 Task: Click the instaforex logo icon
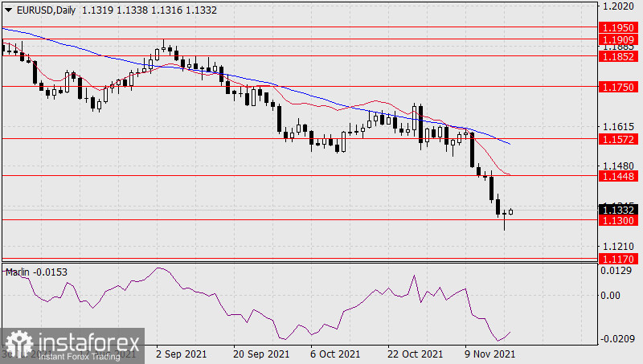point(18,345)
